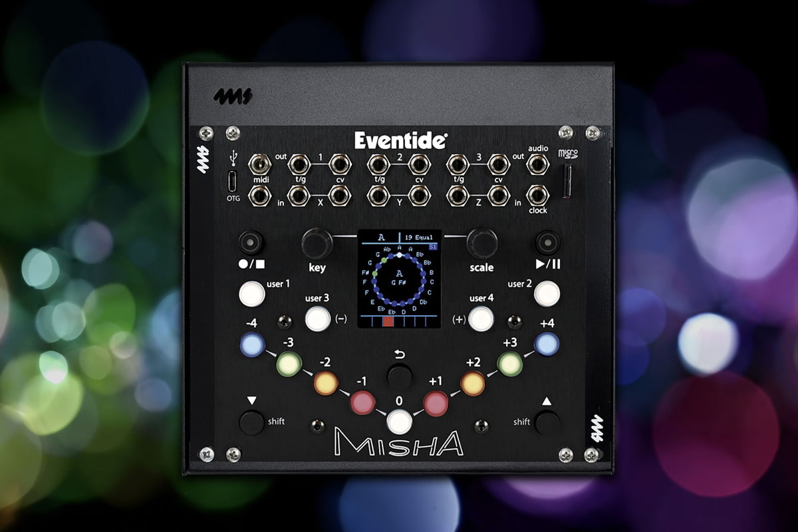The width and height of the screenshot is (798, 532).
Task: Tap the S1 badge on the display
Action: [433, 247]
